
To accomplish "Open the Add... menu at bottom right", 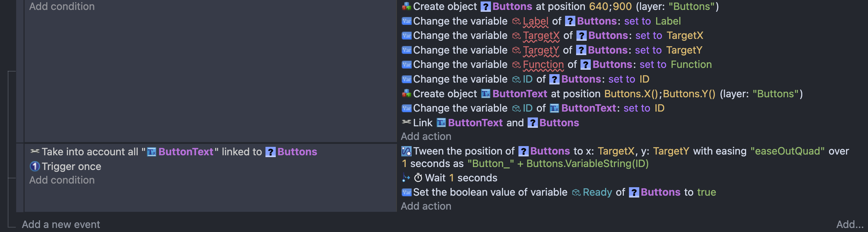I will point(850,224).
